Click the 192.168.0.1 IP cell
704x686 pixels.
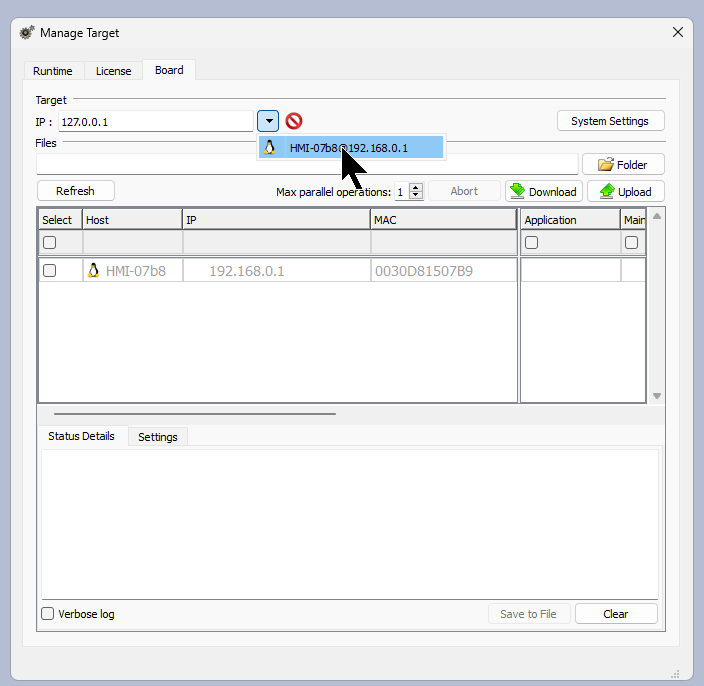(277, 271)
